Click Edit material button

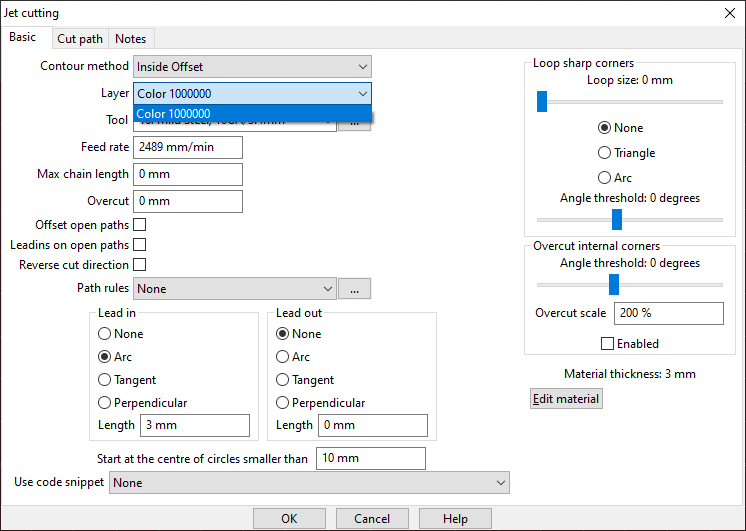pos(566,399)
